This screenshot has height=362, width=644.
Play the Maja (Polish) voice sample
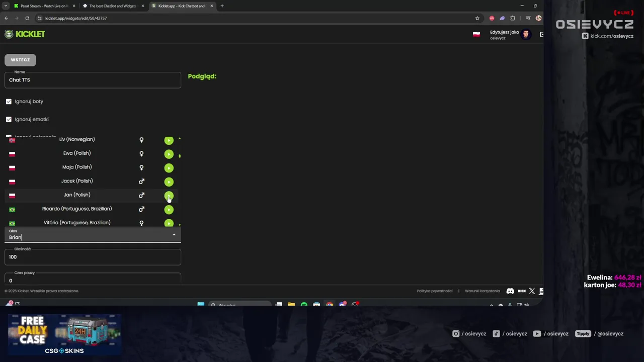169,168
